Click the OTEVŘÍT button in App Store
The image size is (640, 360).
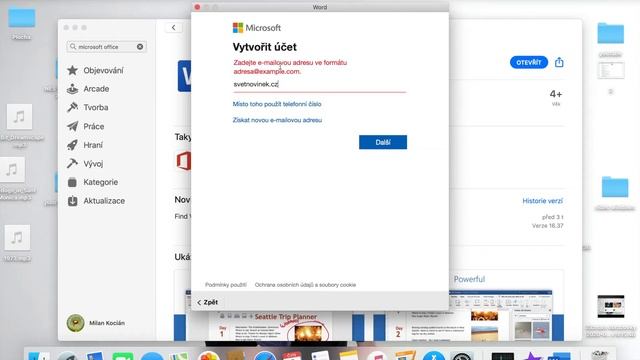click(x=529, y=62)
